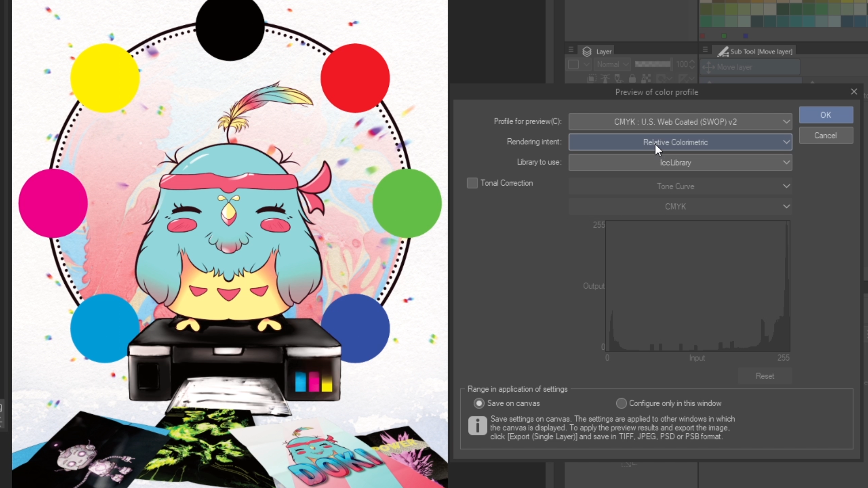
Task: Select the Move layer sub tool
Action: click(750, 67)
